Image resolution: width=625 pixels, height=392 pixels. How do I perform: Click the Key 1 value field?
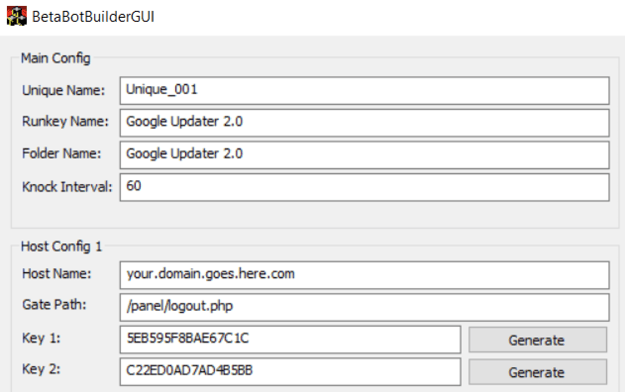coord(290,339)
